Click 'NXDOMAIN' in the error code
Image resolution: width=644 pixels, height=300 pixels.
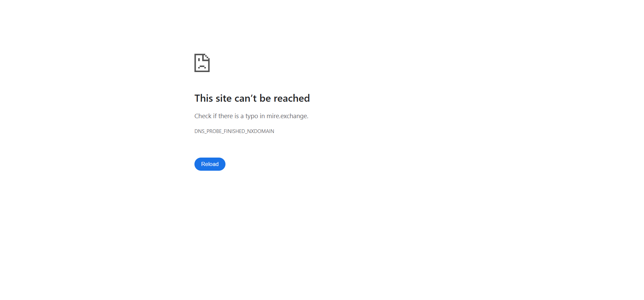click(260, 131)
